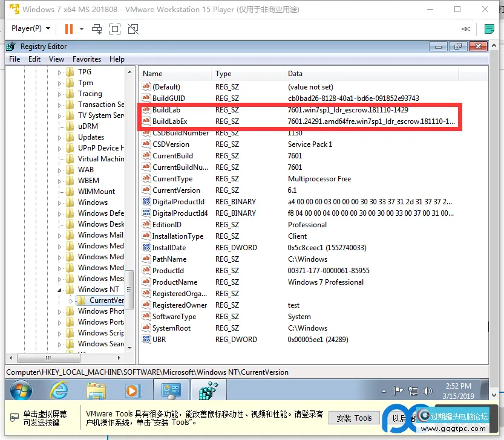Open the Favorites menu in Registry Editor

(87, 59)
